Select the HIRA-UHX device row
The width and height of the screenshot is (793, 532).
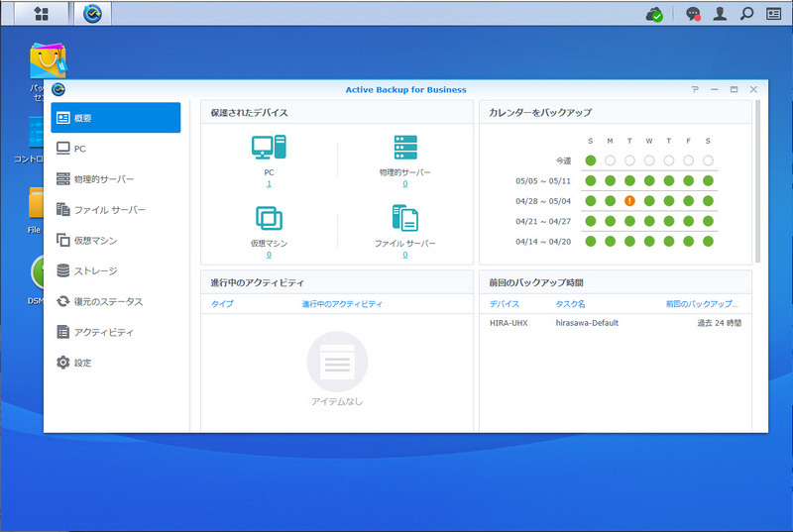[x=615, y=323]
